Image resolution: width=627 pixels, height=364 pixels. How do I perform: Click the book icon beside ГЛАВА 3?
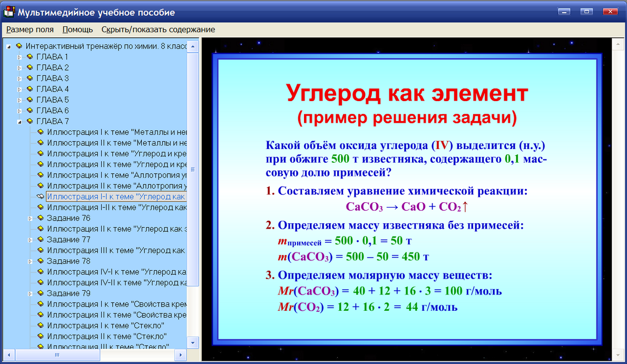(30, 78)
